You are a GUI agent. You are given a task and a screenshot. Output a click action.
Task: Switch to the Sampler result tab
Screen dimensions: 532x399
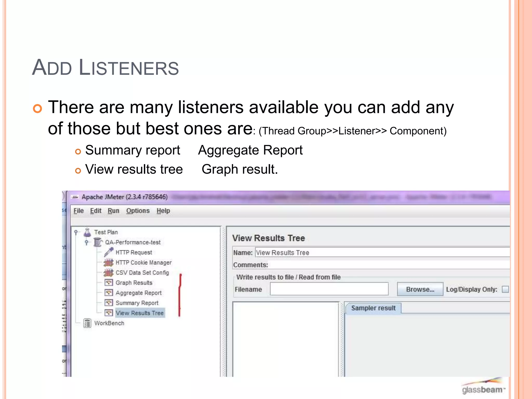(x=373, y=308)
